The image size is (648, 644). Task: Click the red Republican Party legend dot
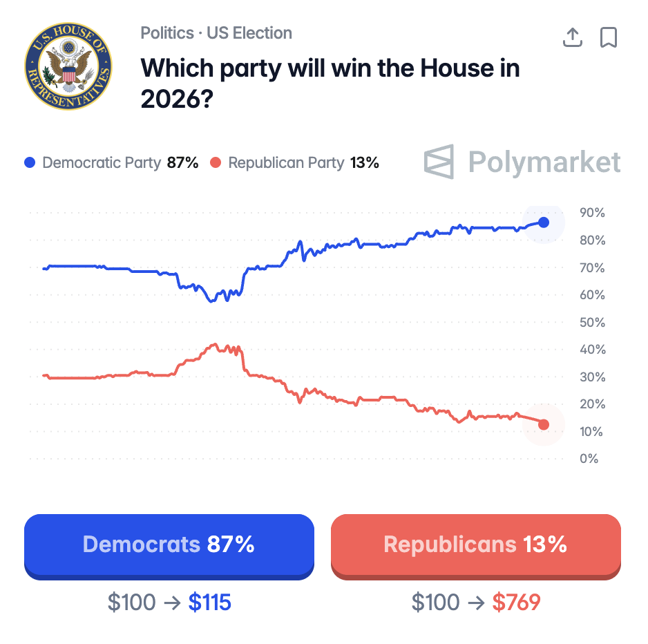coord(216,163)
